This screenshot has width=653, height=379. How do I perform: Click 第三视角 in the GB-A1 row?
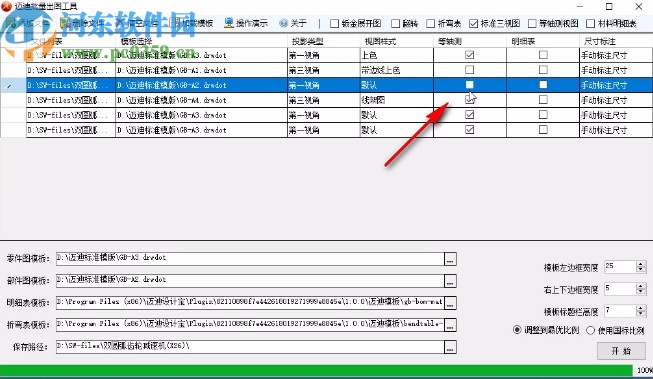(324, 70)
